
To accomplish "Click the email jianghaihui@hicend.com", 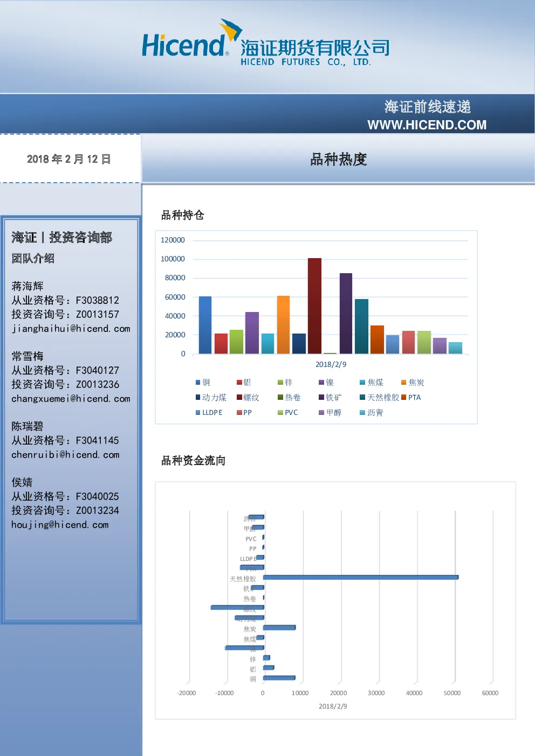I will pyautogui.click(x=71, y=328).
